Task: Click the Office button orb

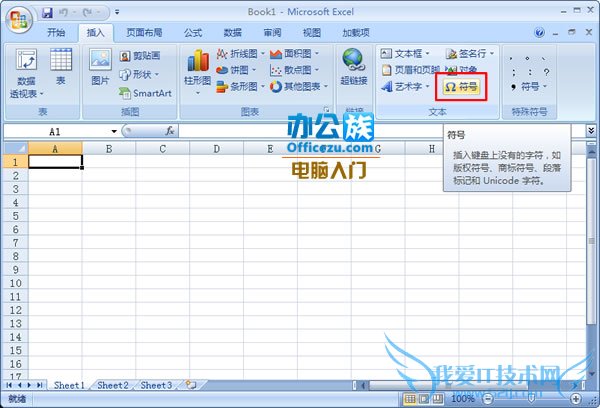Action: [19, 19]
